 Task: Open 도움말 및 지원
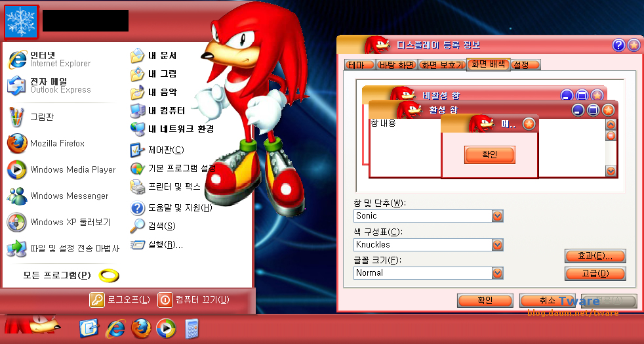(171, 208)
